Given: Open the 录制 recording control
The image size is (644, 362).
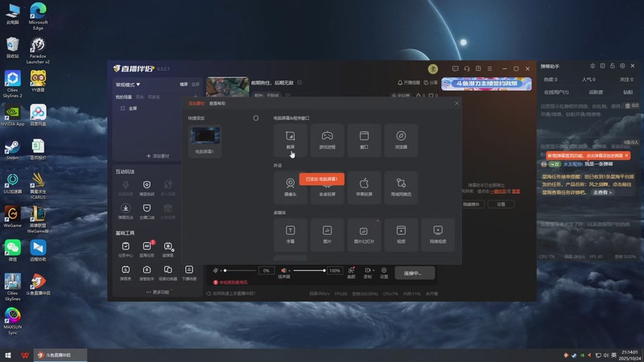Looking at the screenshot, I should coord(368,273).
